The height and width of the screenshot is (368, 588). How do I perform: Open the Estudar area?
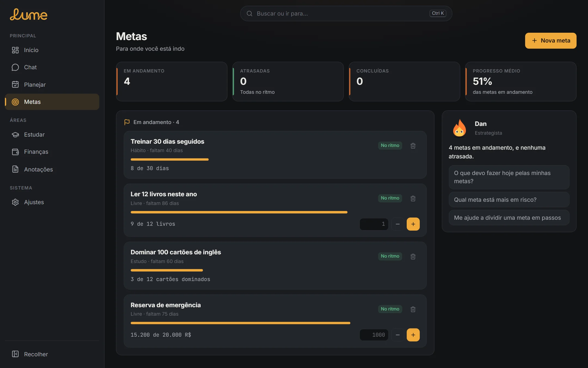click(52, 135)
